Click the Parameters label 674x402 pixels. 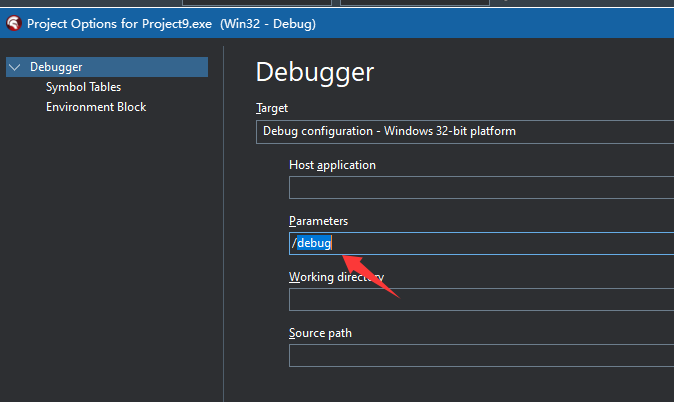(x=318, y=221)
